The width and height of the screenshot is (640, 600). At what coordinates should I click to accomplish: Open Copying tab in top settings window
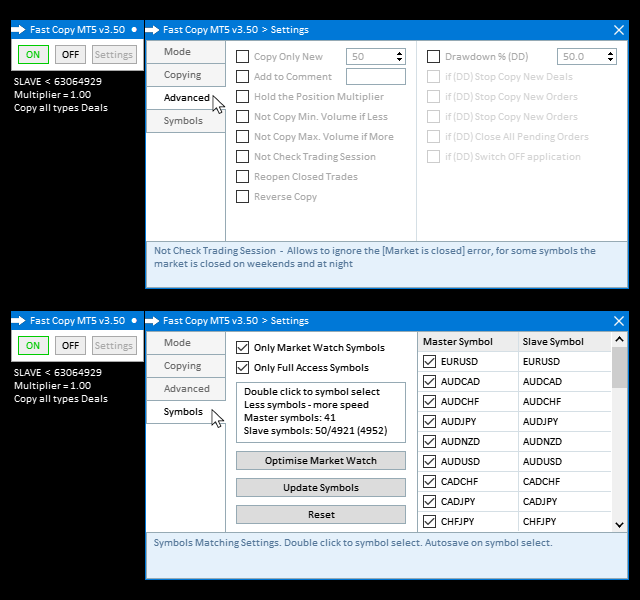coord(186,75)
